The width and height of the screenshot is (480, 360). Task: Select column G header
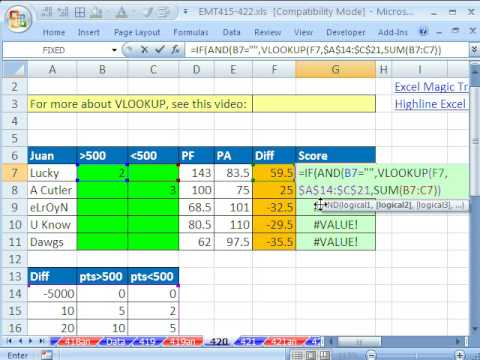tap(335, 69)
